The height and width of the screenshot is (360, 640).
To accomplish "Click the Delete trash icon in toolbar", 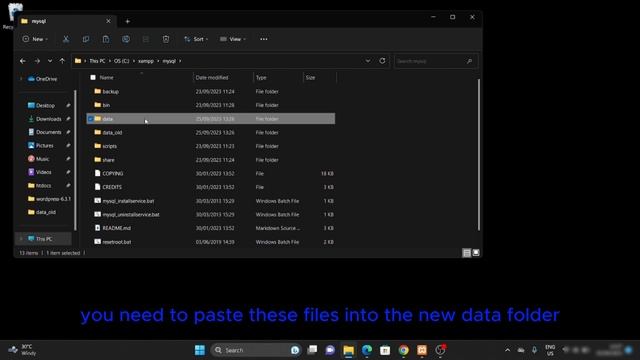I will [166, 39].
